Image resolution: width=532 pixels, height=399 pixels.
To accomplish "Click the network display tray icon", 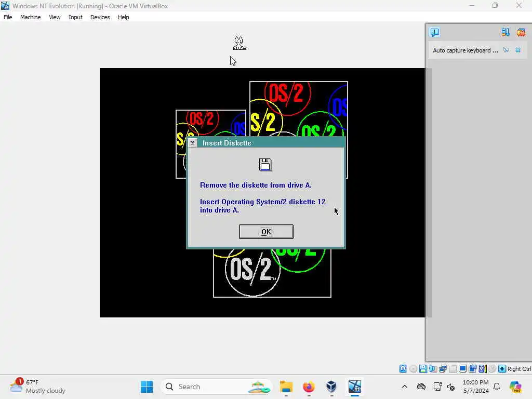I will click(x=437, y=387).
